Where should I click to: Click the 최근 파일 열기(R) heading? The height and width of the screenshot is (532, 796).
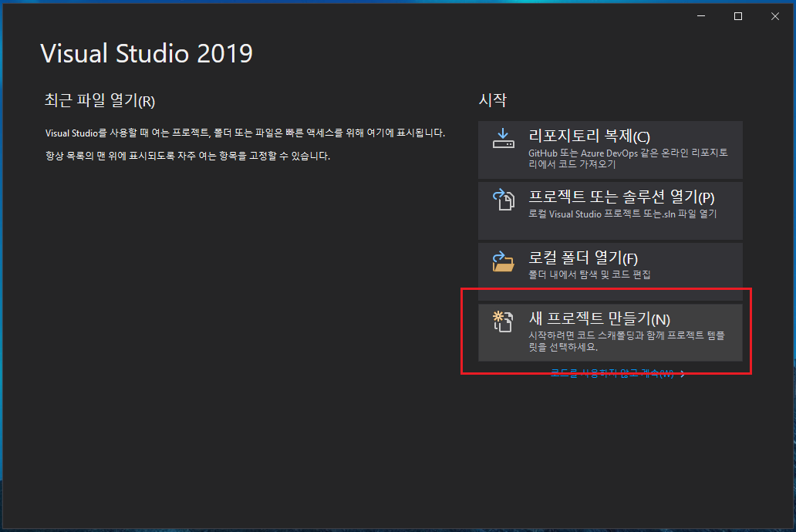point(99,100)
